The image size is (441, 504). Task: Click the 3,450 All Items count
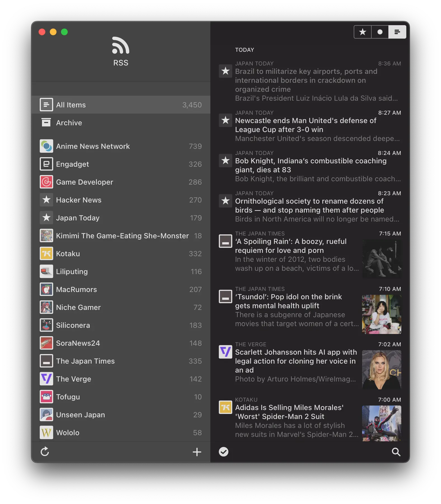click(192, 105)
